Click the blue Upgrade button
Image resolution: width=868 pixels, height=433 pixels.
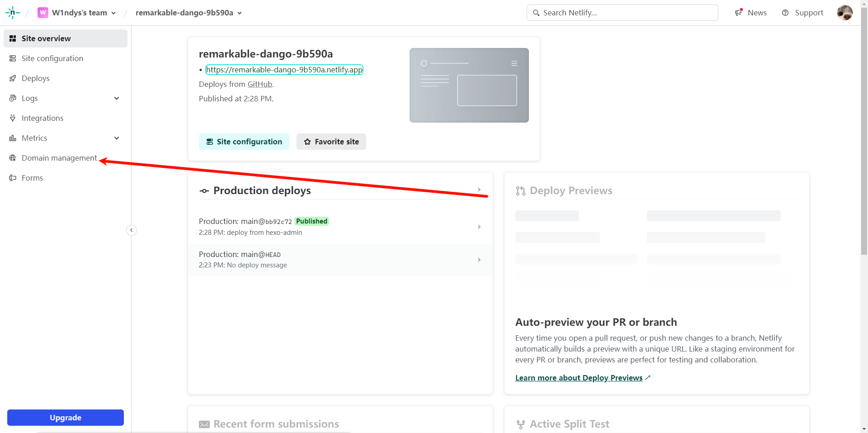pos(66,418)
